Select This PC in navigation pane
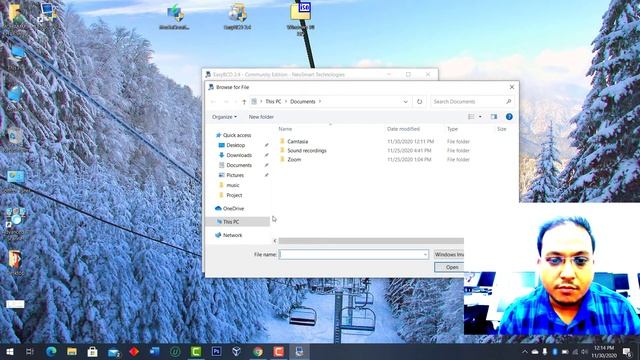 (x=238, y=222)
